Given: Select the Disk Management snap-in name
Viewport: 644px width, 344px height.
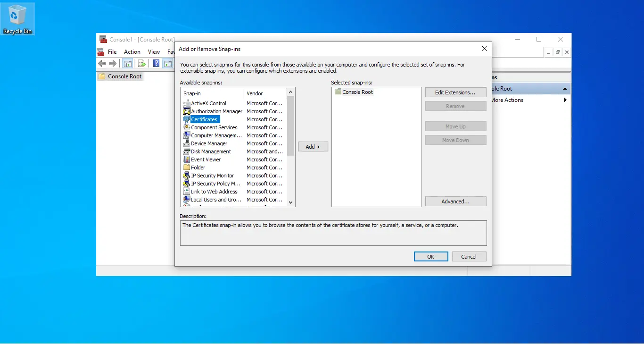Looking at the screenshot, I should 211,151.
